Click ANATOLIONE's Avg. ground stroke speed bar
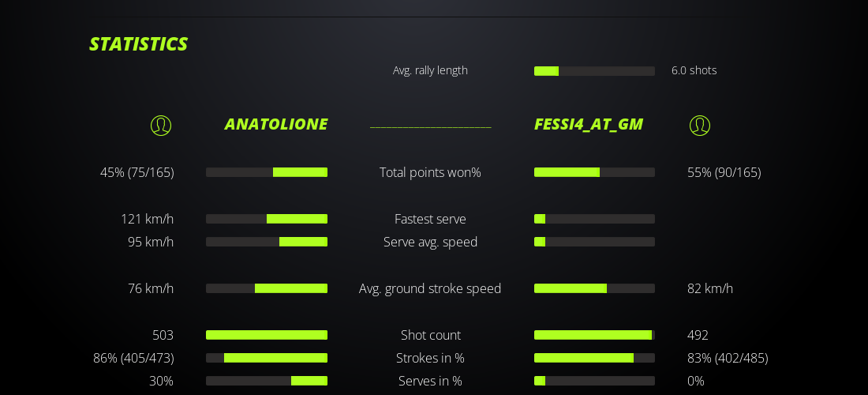 (x=267, y=288)
